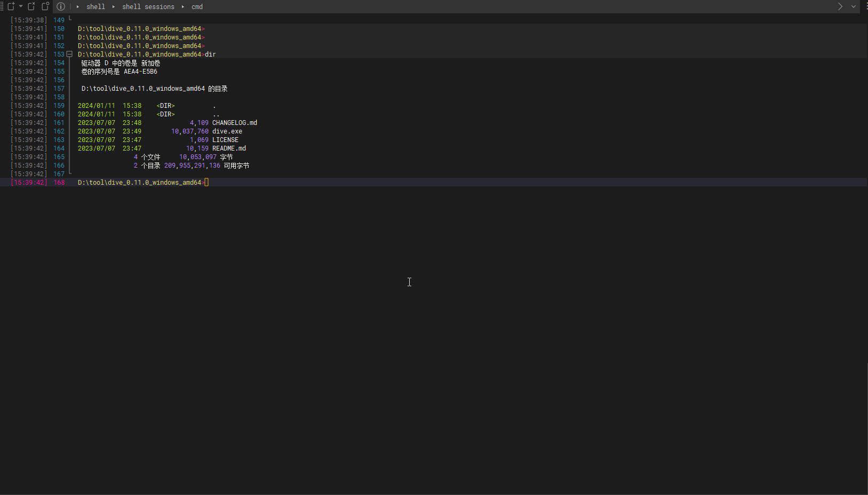The image size is (868, 495).
Task: Click the command prompt cursor on line 168
Action: [206, 183]
